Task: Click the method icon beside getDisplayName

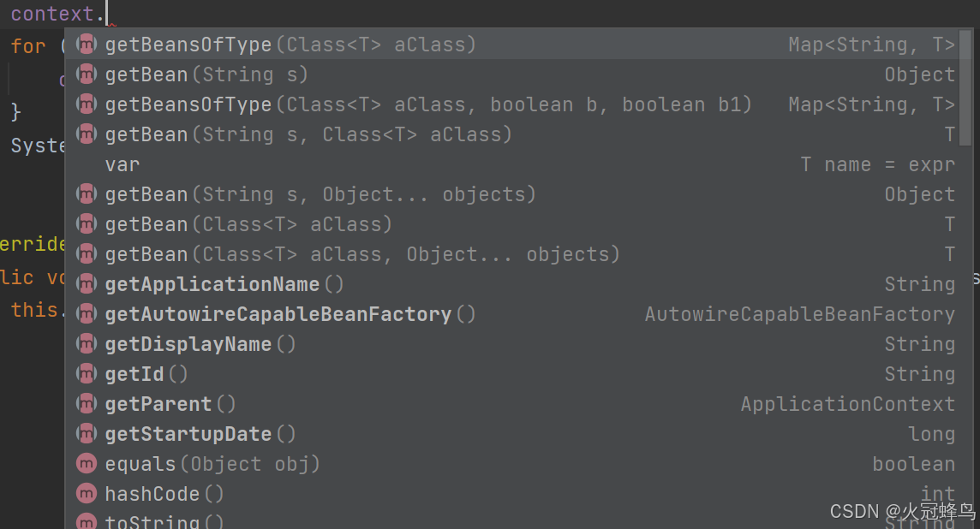Action: coord(87,343)
